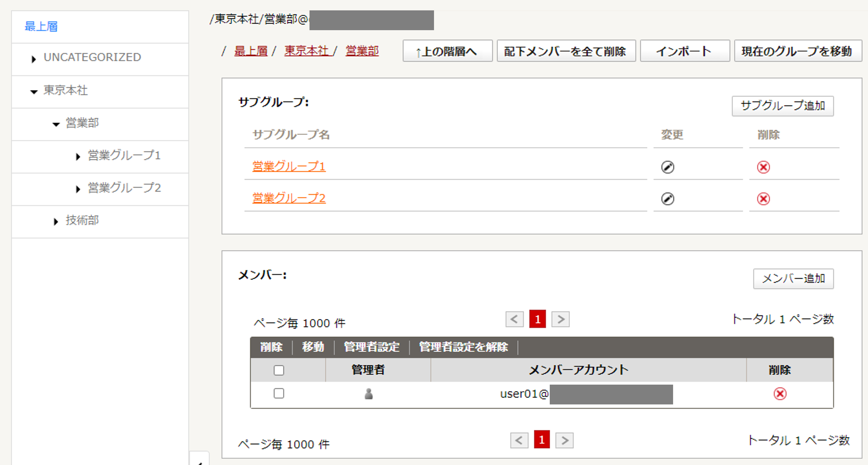Add a member with メンバー追加

[793, 278]
